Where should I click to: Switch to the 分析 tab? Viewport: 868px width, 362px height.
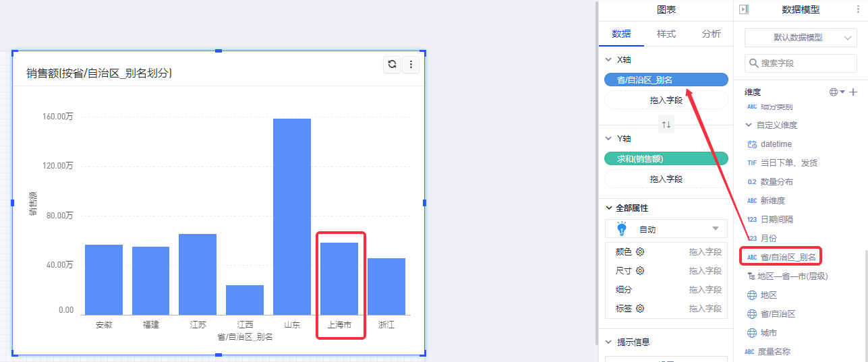click(711, 34)
